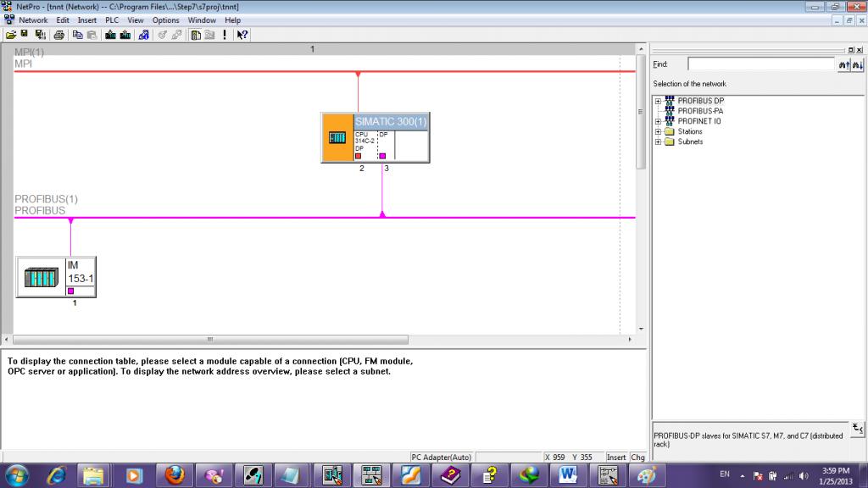Toggle the catalog view toolbar button
This screenshot has height=488, width=868.
click(x=196, y=35)
